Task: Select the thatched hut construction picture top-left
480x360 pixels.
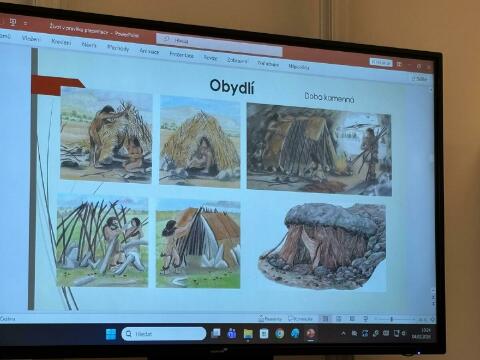Action: point(106,136)
